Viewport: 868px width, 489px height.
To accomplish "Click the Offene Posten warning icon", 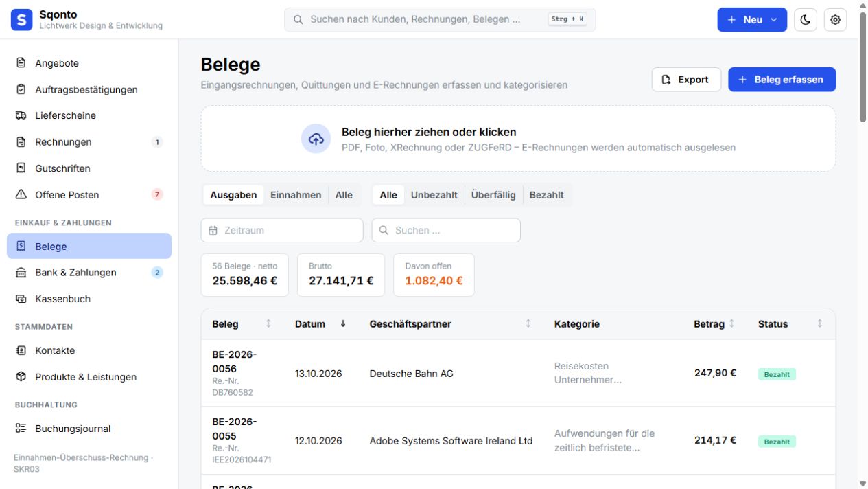I will coord(21,194).
